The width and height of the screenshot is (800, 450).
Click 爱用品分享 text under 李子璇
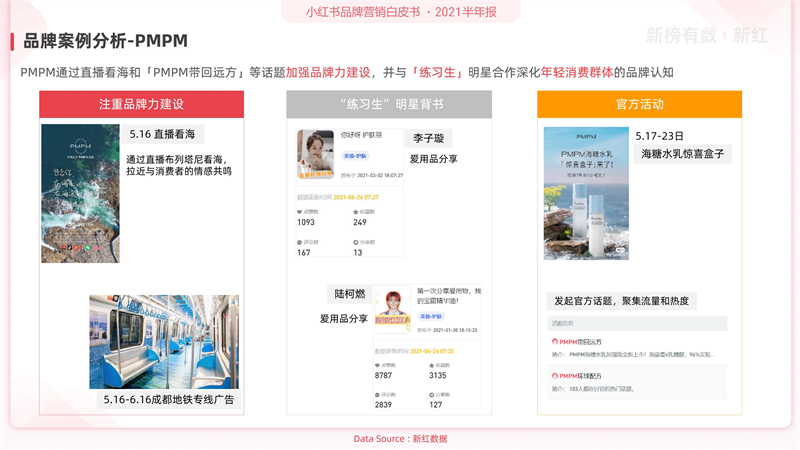[433, 159]
